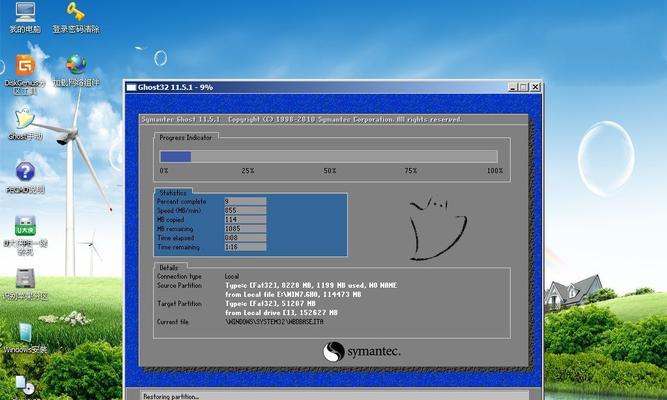
Task: Minimize the Ghost32 window
Action: click(x=513, y=87)
